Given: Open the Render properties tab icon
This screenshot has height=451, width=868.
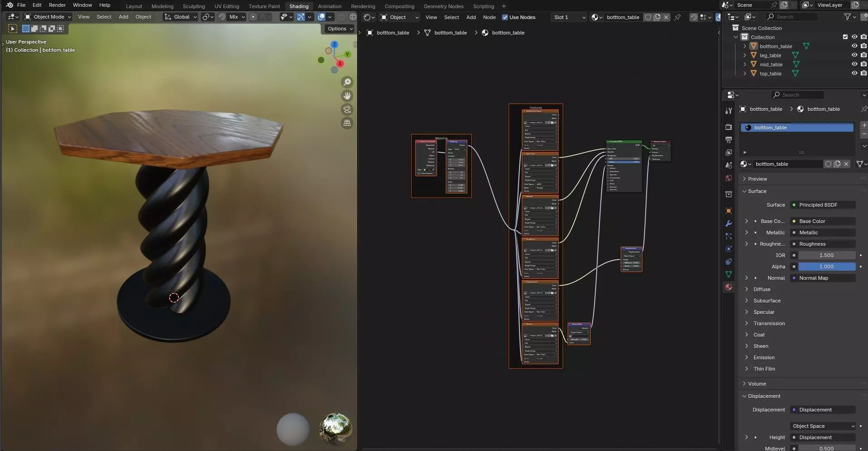Looking at the screenshot, I should pos(729,127).
